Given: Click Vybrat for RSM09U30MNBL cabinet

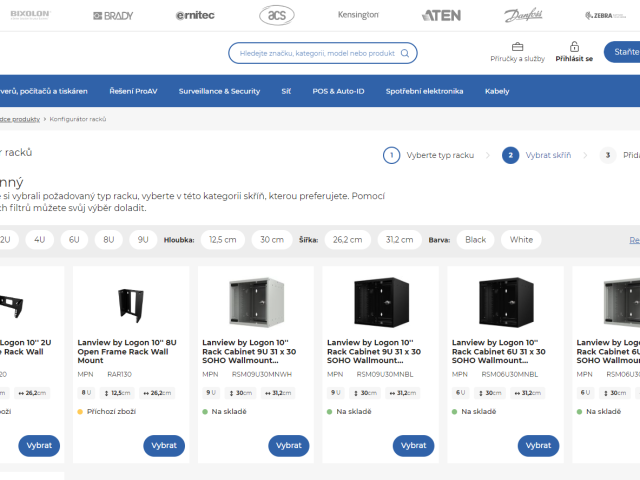Looking at the screenshot, I should [x=413, y=446].
